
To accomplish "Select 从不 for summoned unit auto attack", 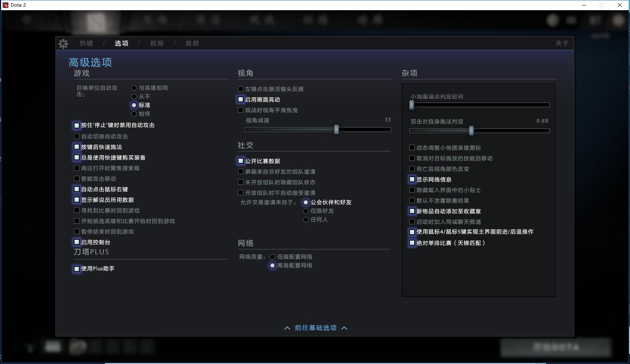I will tap(134, 96).
